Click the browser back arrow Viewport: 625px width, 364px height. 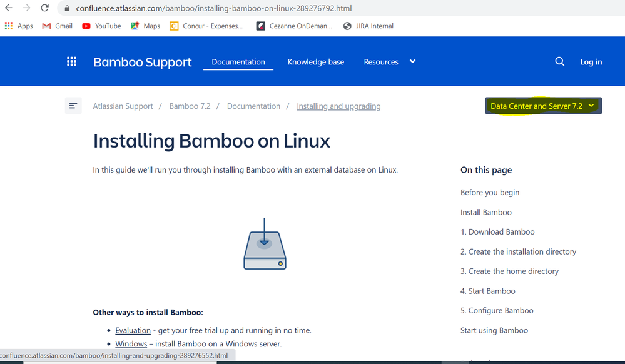(9, 8)
